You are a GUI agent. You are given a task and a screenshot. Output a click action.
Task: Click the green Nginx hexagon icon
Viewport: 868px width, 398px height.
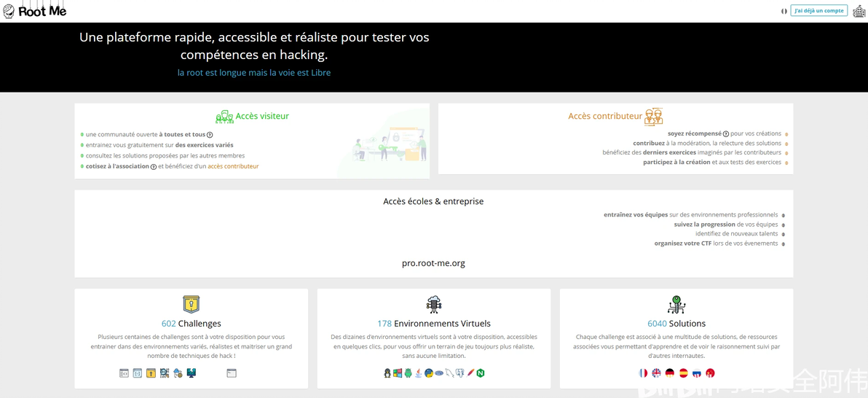click(481, 373)
